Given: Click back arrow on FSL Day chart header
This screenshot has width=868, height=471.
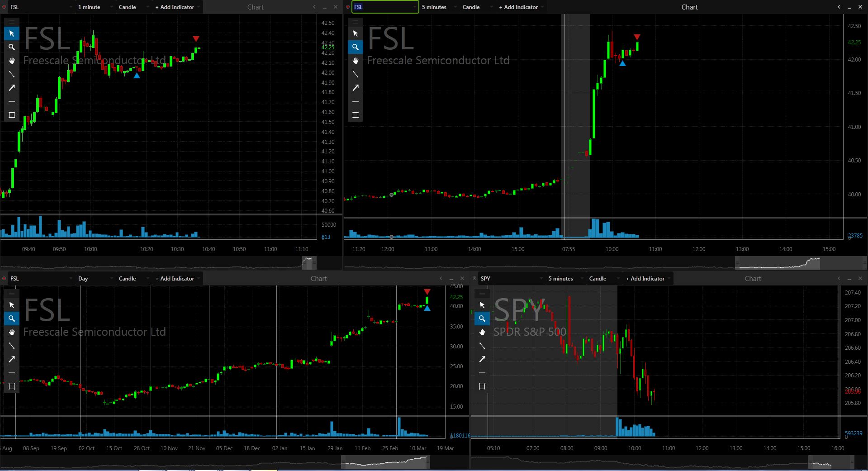Looking at the screenshot, I should tap(441, 278).
